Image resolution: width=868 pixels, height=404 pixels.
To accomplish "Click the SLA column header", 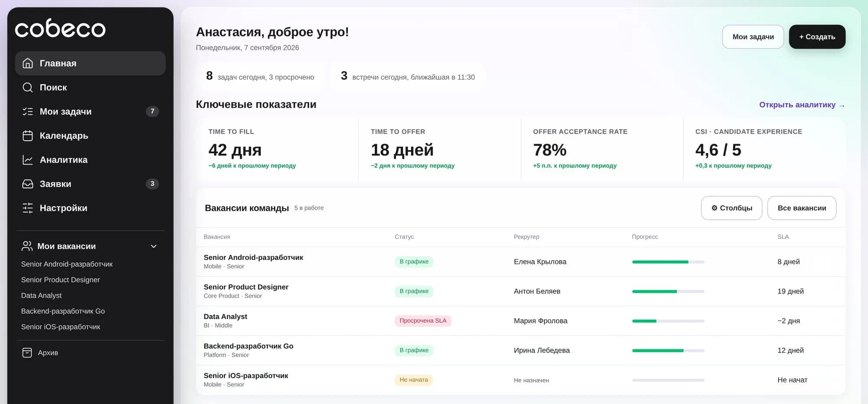I will click(x=783, y=237).
